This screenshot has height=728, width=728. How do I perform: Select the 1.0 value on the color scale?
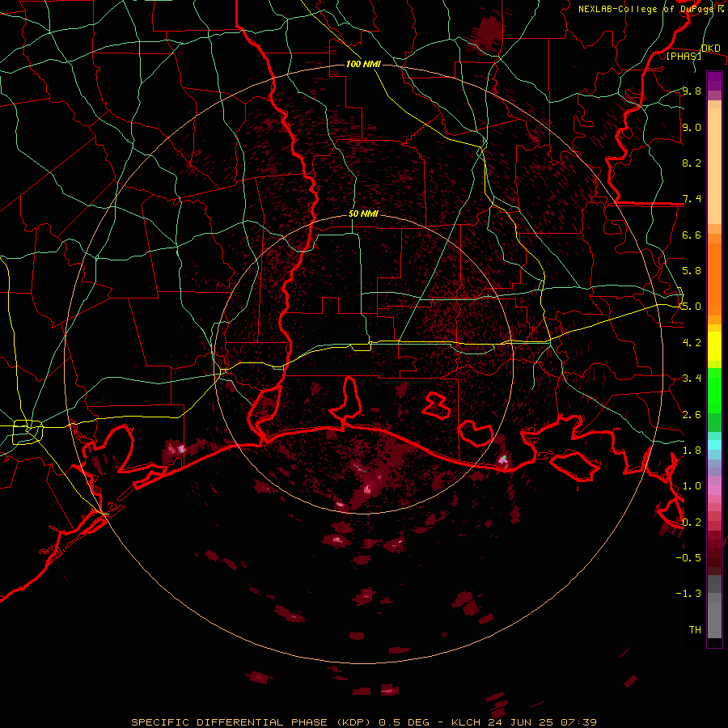point(692,486)
